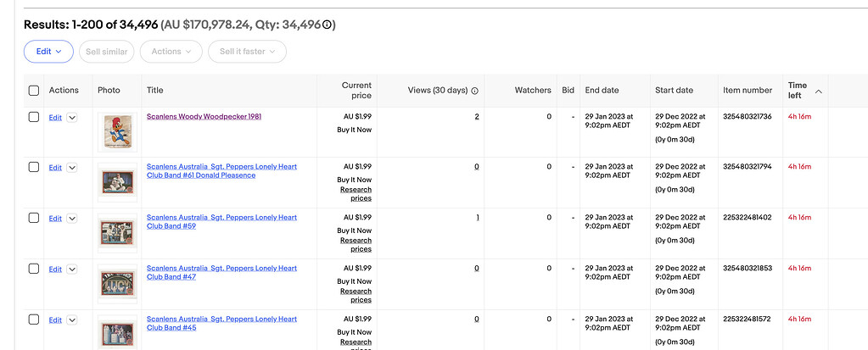Expand actions arrow for Sgt. Peppers #47
Viewport: 868px width, 350px height.
71,269
